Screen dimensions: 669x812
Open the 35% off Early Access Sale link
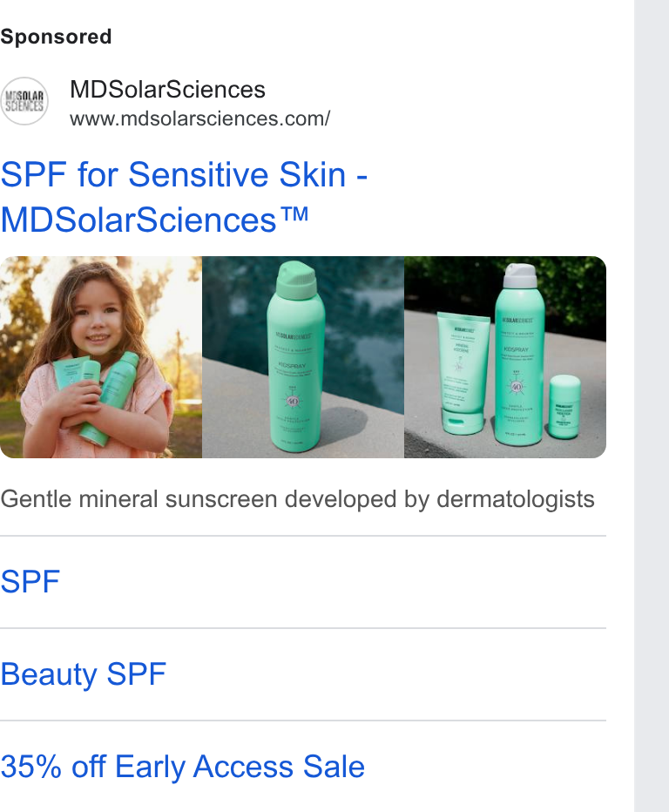[182, 767]
